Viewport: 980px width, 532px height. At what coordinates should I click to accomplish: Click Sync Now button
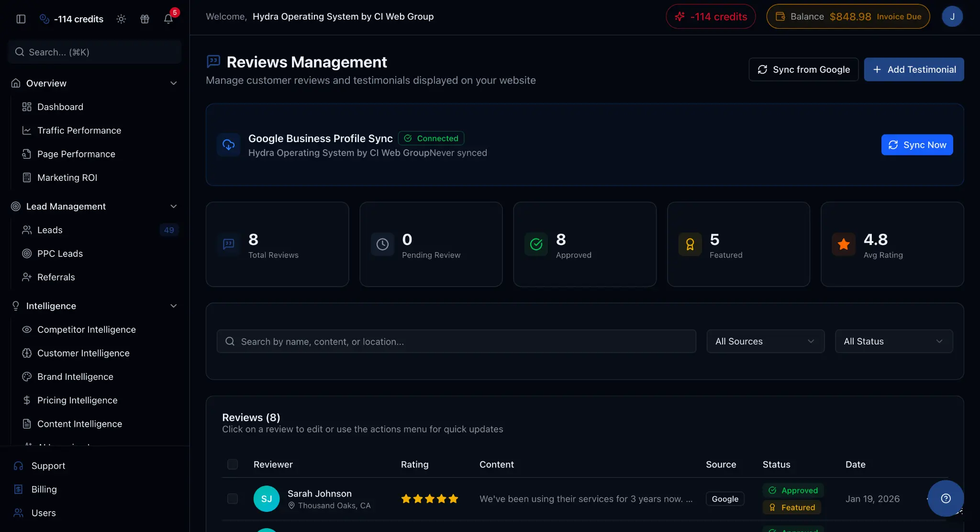coord(917,145)
